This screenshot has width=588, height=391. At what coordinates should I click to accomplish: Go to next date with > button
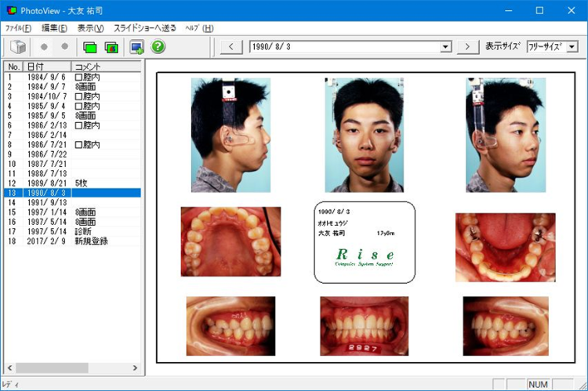[467, 47]
